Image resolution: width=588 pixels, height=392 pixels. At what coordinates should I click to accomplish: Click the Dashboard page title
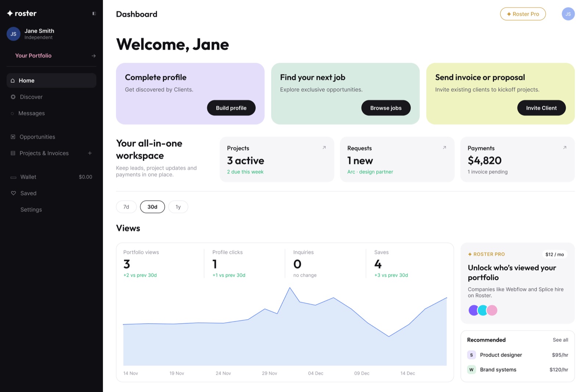(x=137, y=14)
